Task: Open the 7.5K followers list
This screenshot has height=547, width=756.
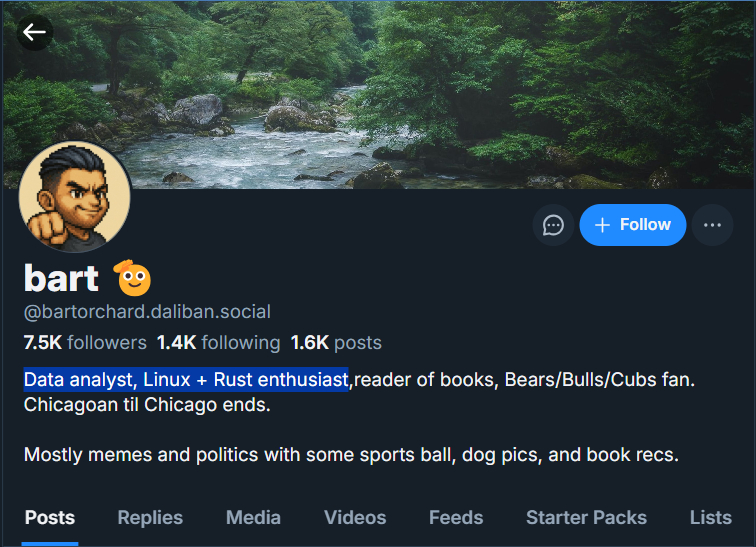Action: point(85,343)
